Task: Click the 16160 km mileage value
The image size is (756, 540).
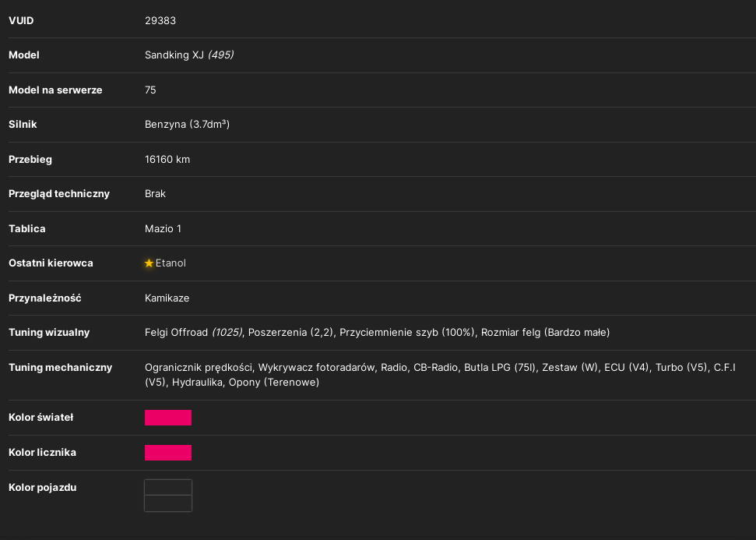Action: [167, 159]
